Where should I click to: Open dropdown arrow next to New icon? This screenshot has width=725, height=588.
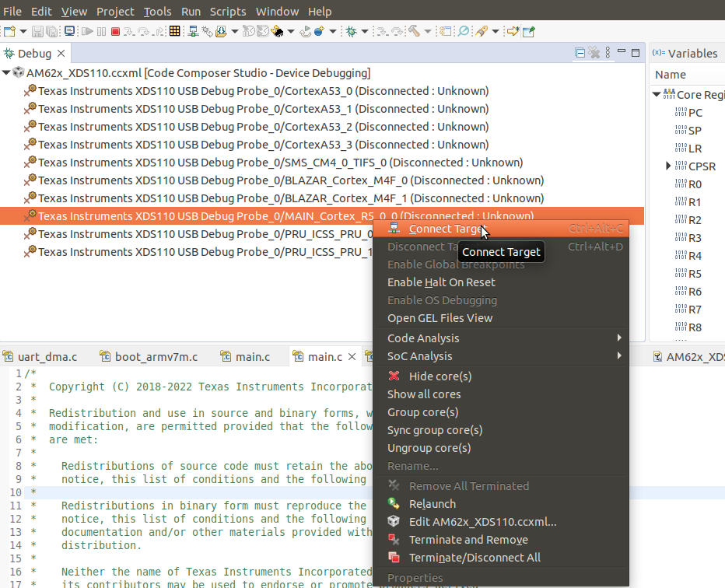tap(23, 32)
